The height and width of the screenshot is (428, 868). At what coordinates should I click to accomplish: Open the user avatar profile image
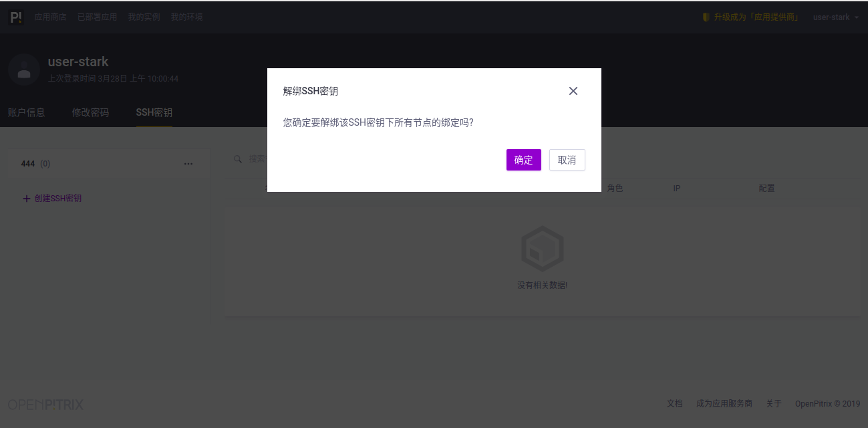(24, 70)
